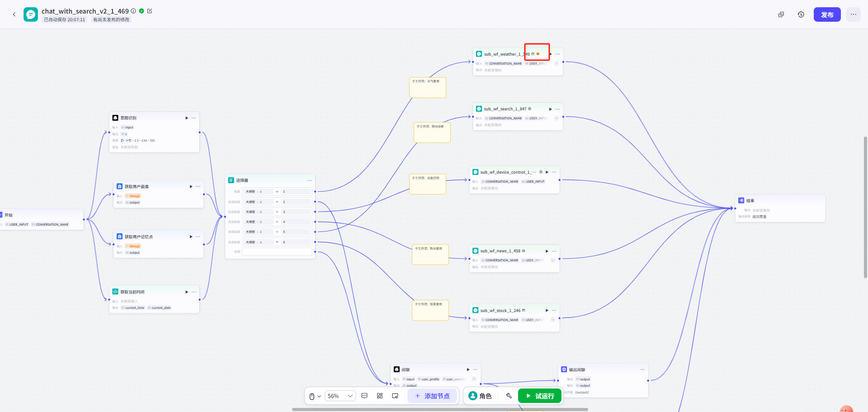
Task: Click the empty 否则 branch field
Action: pos(277,252)
